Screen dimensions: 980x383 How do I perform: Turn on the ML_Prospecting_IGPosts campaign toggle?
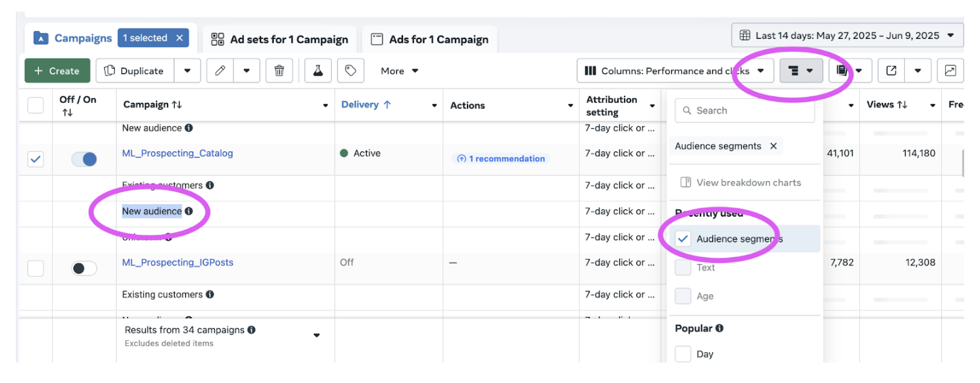coord(84,268)
